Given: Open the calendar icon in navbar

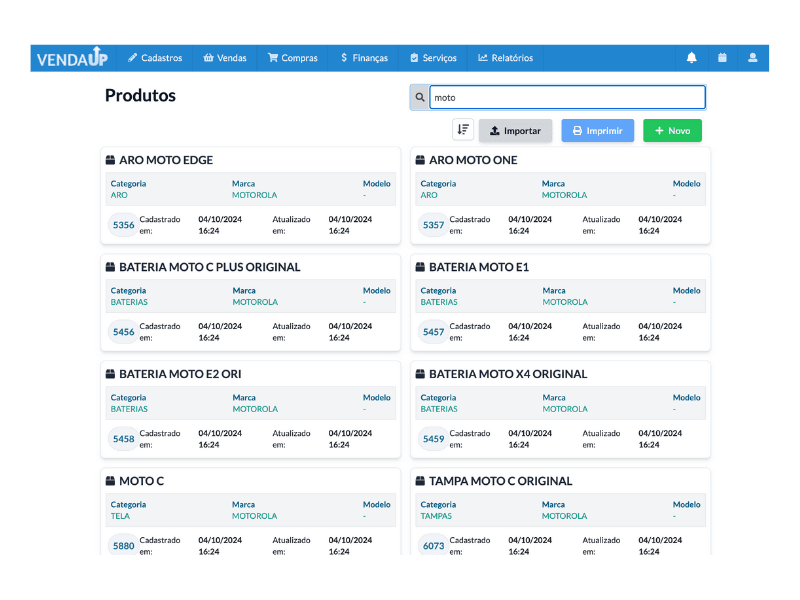Looking at the screenshot, I should [x=722, y=58].
